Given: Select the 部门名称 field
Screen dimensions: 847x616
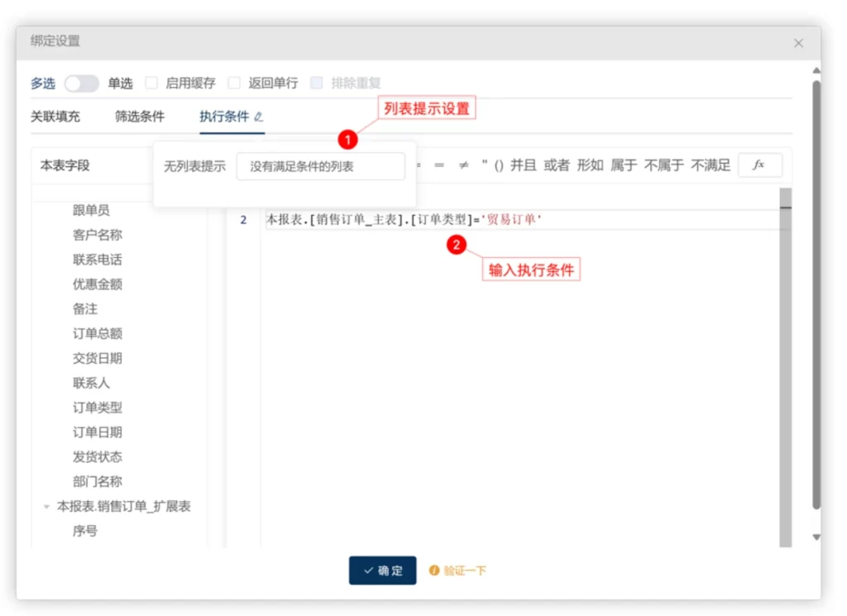Looking at the screenshot, I should (98, 481).
